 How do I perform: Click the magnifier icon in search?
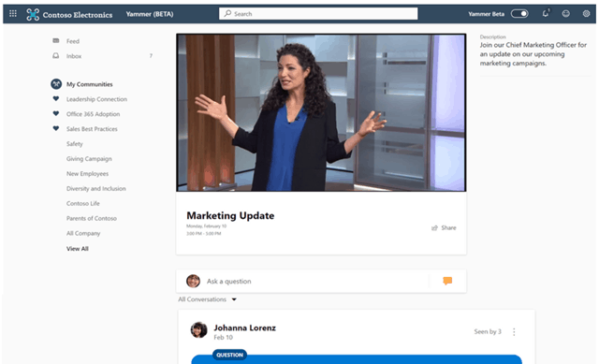tap(227, 14)
